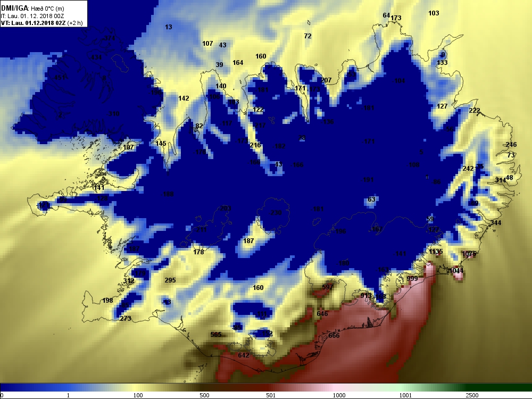Click the map value '-230'
The width and height of the screenshot is (532, 399).
point(275,213)
